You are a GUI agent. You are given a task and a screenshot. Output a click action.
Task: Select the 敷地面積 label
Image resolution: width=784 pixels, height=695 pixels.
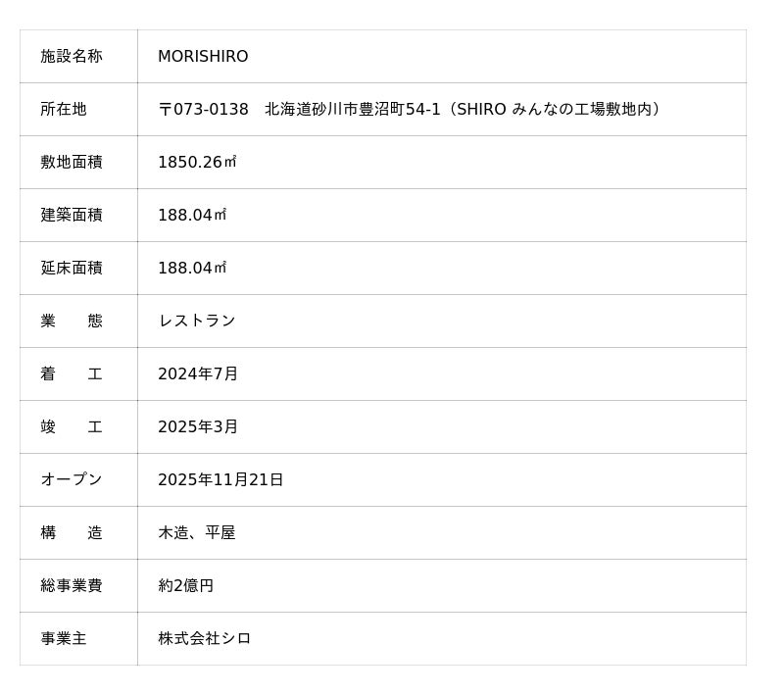coord(72,162)
